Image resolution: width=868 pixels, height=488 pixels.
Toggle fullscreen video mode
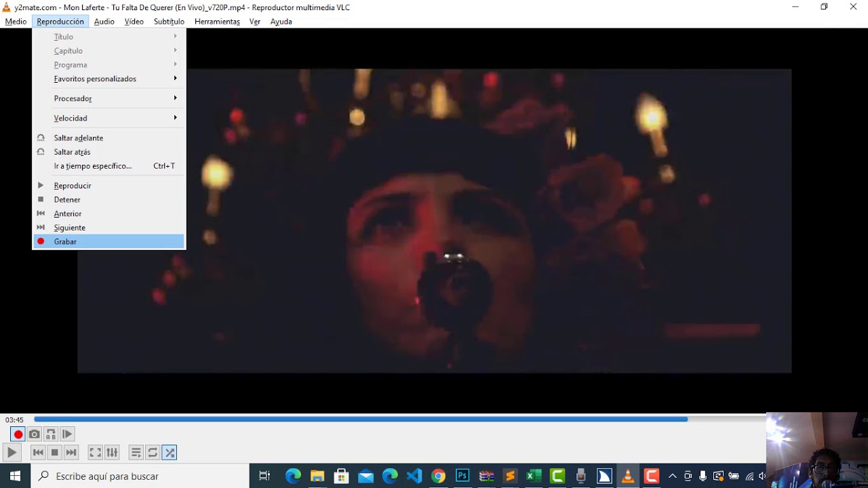[x=96, y=452]
